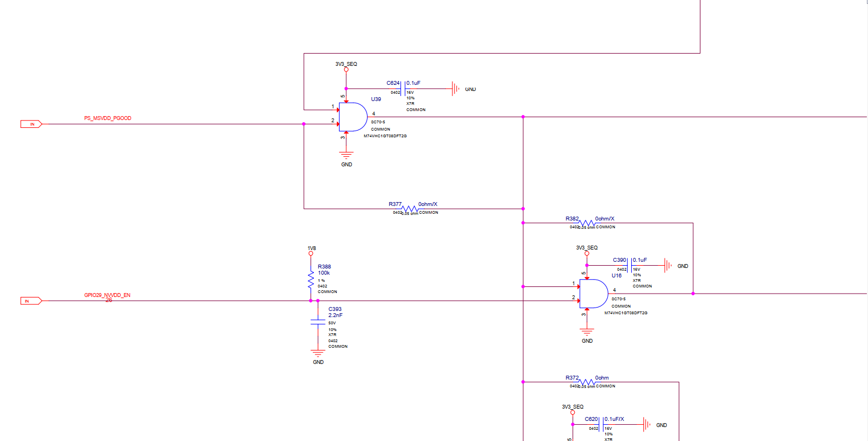The image size is (868, 441).
Task: Click the R388 reference text
Action: coord(325,267)
